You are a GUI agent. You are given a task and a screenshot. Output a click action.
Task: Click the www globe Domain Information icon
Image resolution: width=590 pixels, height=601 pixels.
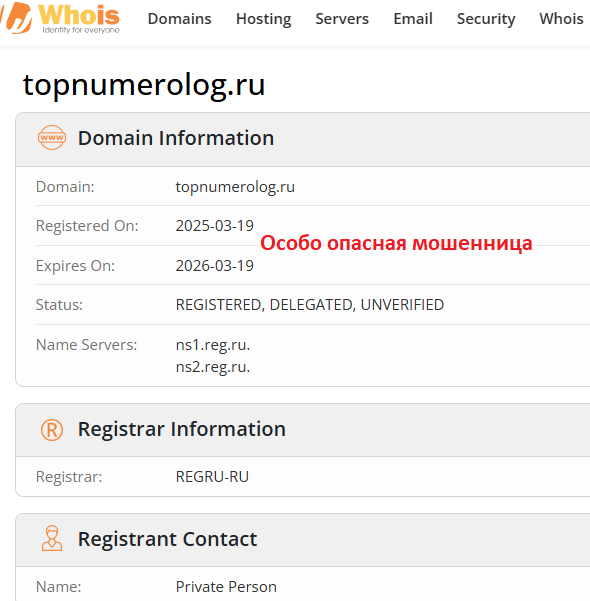[52, 138]
